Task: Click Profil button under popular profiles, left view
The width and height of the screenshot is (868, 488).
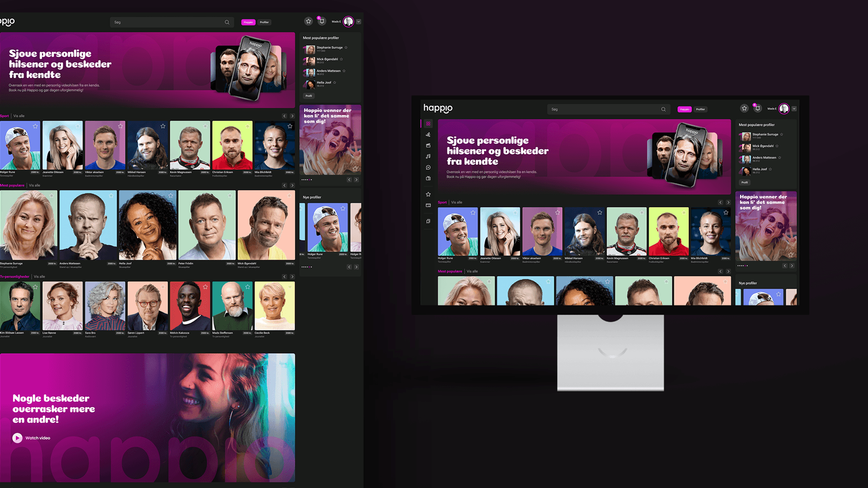Action: pyautogui.click(x=309, y=96)
